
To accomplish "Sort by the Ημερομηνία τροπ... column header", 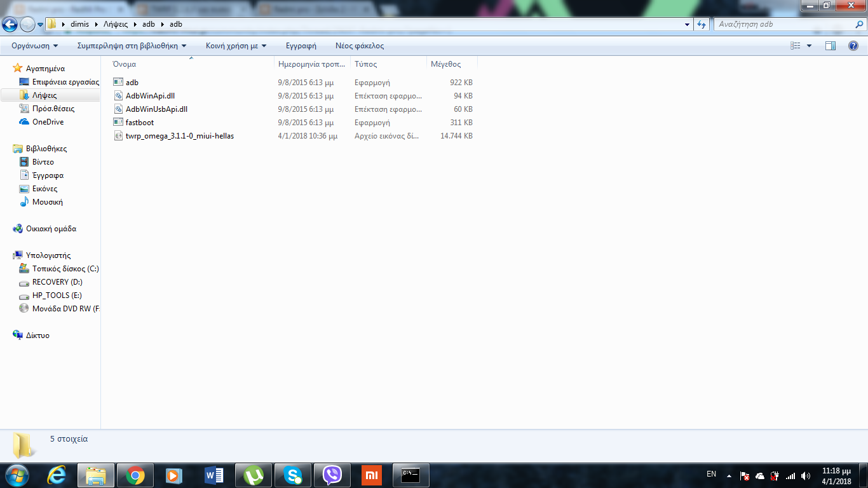I will [x=313, y=64].
